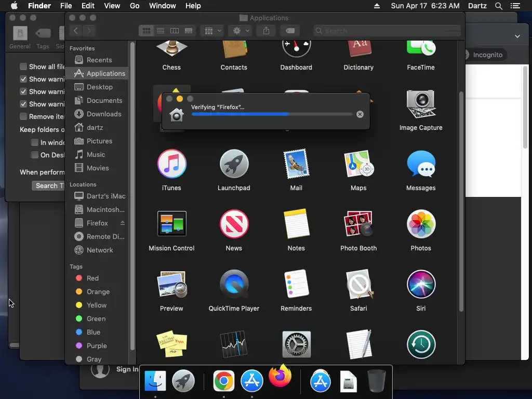Select the Preview application icon

171,284
